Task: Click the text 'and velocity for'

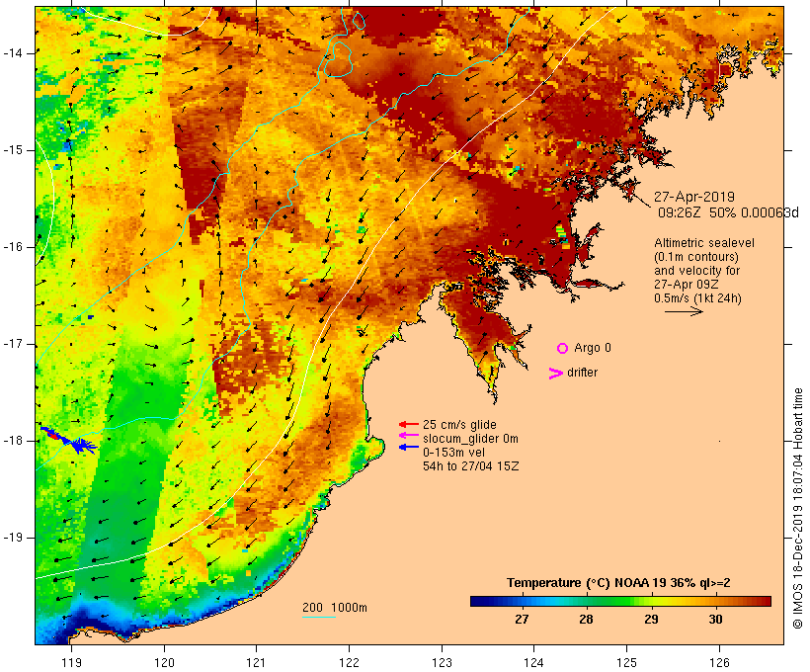Action: pos(696,271)
